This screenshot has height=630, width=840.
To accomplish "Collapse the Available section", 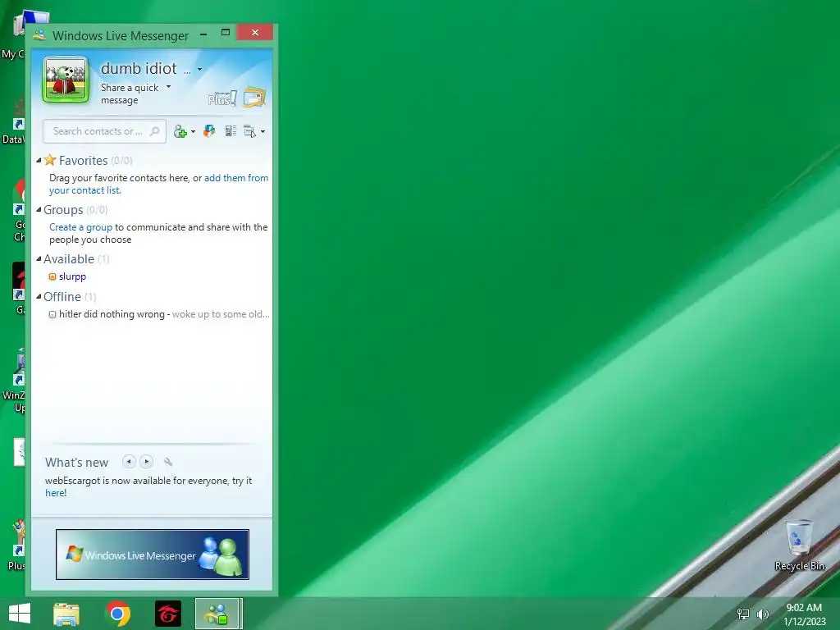I will [39, 258].
